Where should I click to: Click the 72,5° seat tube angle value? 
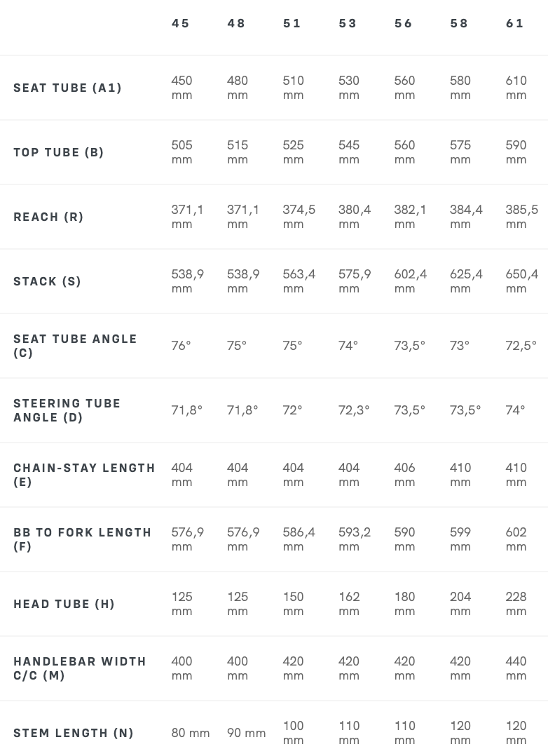pyautogui.click(x=521, y=346)
